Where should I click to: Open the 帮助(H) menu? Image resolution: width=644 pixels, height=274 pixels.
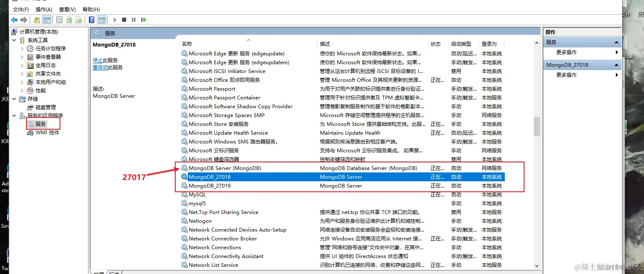point(91,9)
